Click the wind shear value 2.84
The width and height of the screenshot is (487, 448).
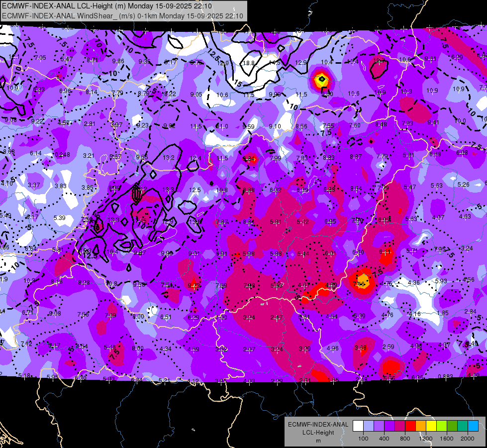470,312
